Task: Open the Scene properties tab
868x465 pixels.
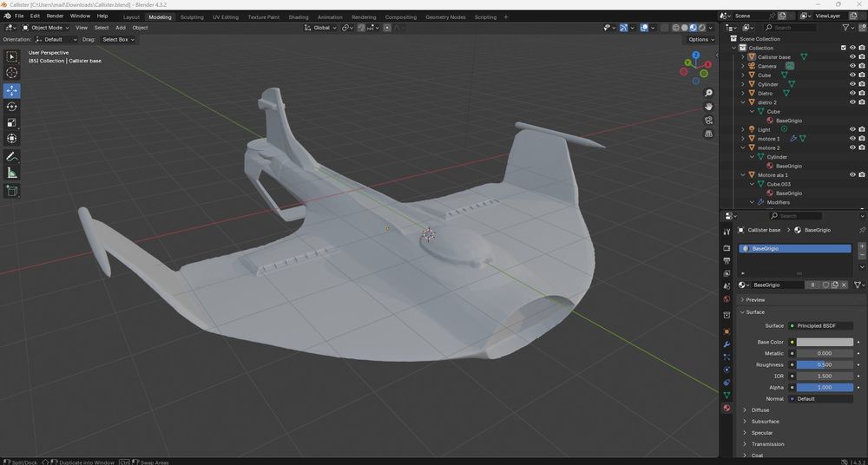Action: pos(727,286)
